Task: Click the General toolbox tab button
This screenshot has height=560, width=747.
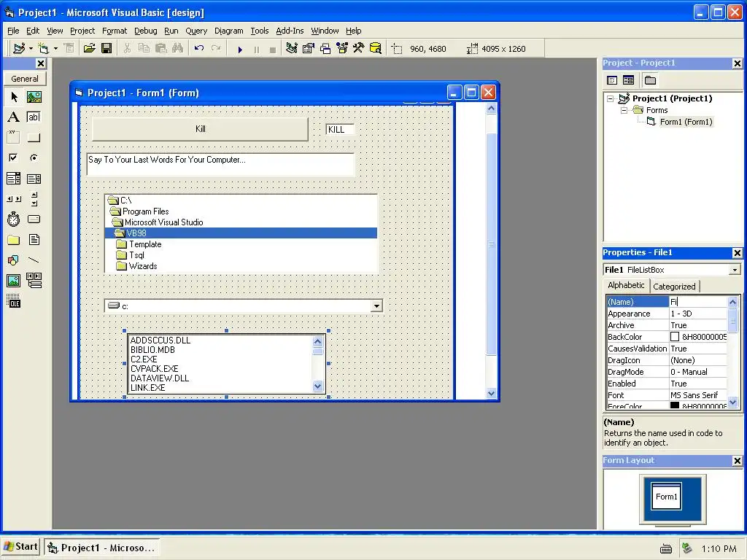Action: click(x=25, y=79)
